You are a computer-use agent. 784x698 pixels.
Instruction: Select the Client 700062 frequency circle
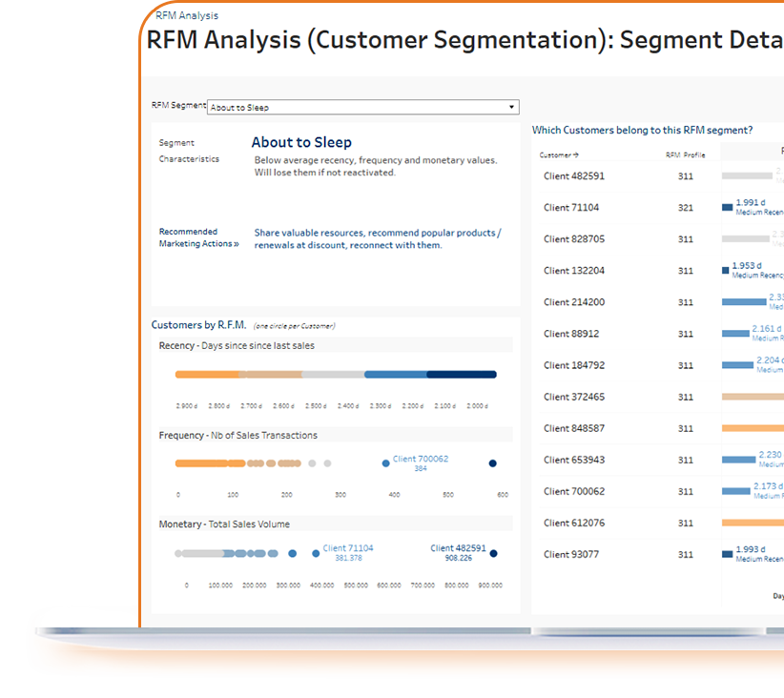385,462
